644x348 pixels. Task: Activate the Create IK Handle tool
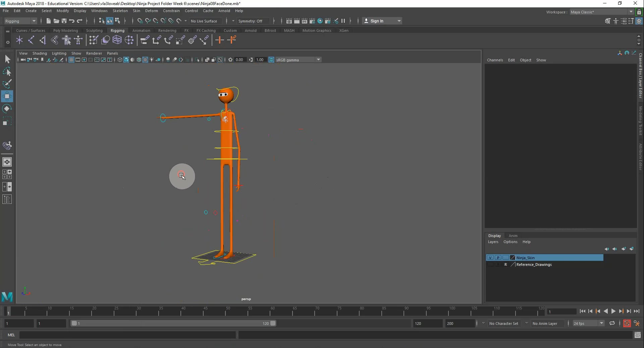31,40
